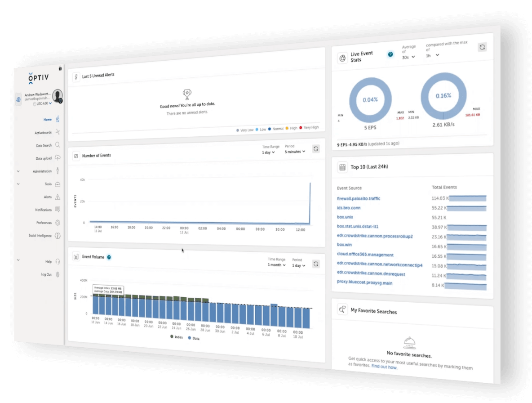The height and width of the screenshot is (403, 532).
Task: Open Event Volume Period dropdown
Action: click(x=298, y=265)
